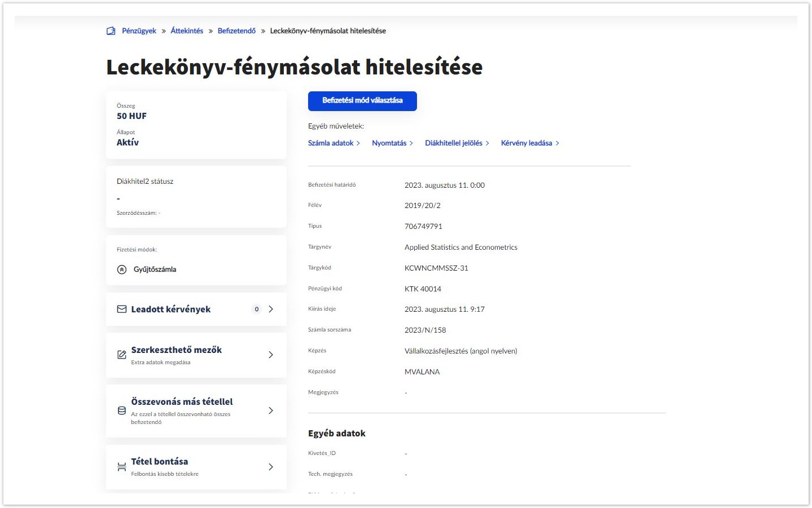Screen dimensions: 812x508
Task: Click the 2019/20/2 semester value
Action: (423, 205)
